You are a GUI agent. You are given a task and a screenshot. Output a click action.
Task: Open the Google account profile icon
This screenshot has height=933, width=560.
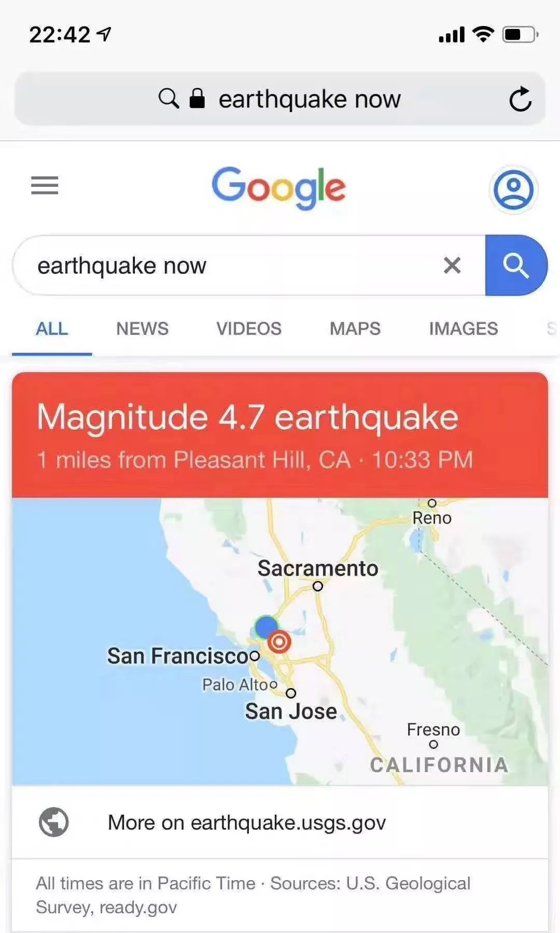(x=513, y=189)
